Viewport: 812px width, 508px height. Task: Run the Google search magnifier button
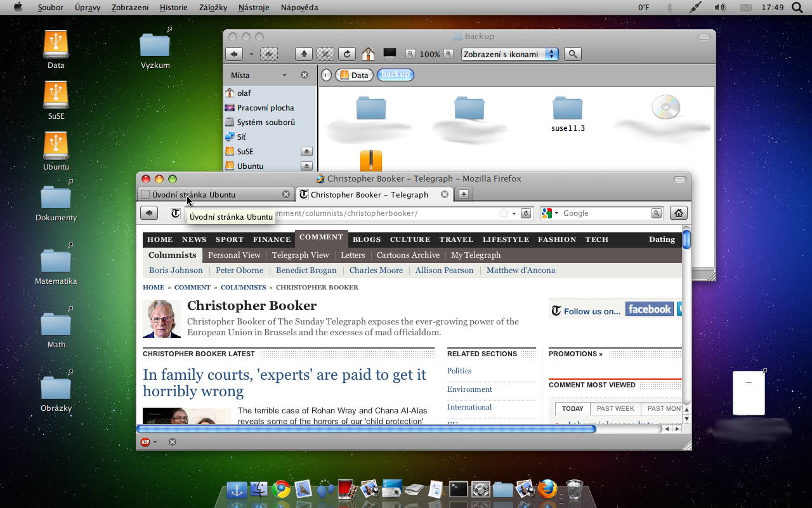pos(657,213)
